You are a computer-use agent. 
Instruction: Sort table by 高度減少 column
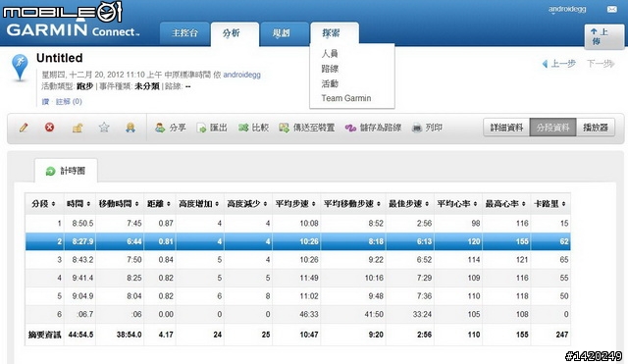(x=248, y=204)
